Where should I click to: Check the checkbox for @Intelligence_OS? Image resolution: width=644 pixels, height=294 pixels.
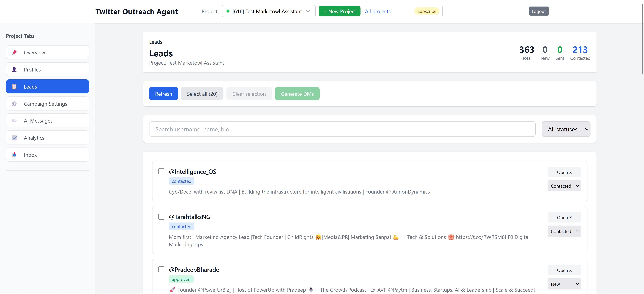(161, 171)
